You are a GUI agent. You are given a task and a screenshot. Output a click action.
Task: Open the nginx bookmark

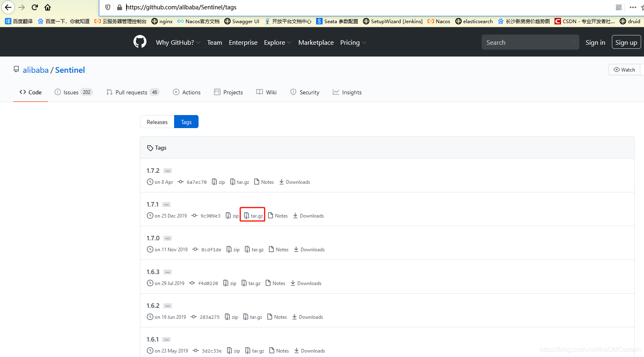tap(162, 21)
